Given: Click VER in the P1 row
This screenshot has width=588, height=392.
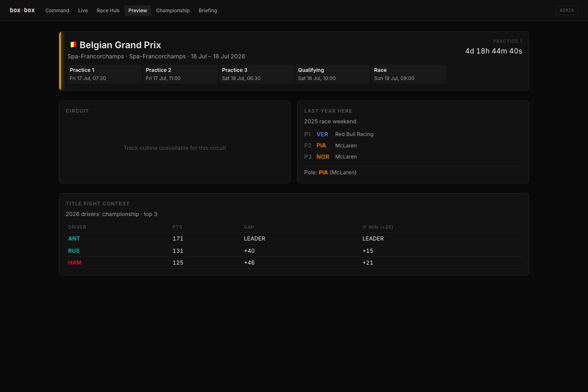Looking at the screenshot, I should [322, 134].
